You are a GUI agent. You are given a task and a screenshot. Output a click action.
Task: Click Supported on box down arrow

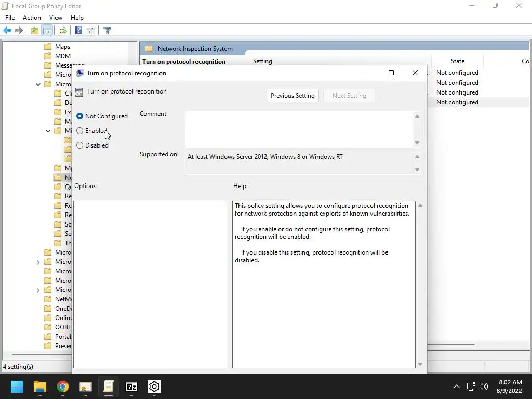coord(417,170)
